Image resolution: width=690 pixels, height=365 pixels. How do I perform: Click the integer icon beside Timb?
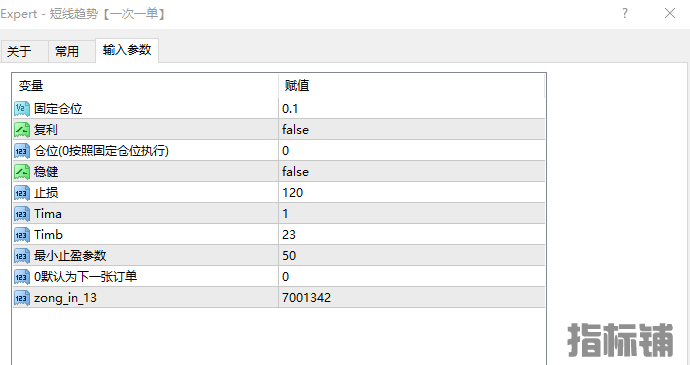pos(22,235)
